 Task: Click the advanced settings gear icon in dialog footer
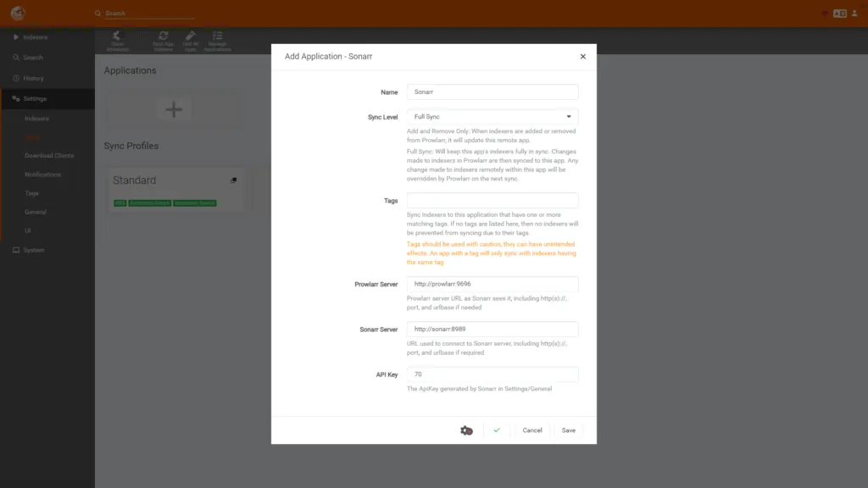click(x=466, y=430)
